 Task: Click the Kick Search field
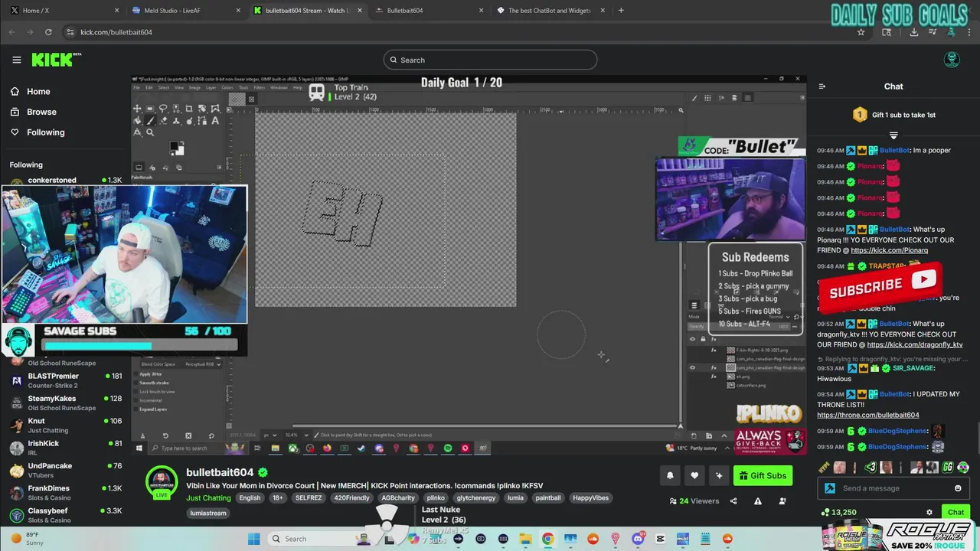(x=490, y=60)
